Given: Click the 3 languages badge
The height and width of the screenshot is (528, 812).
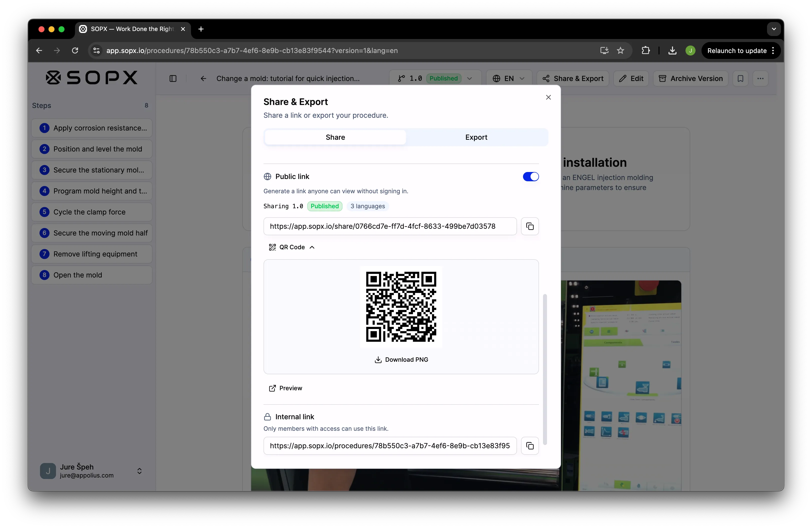Looking at the screenshot, I should coord(367,206).
